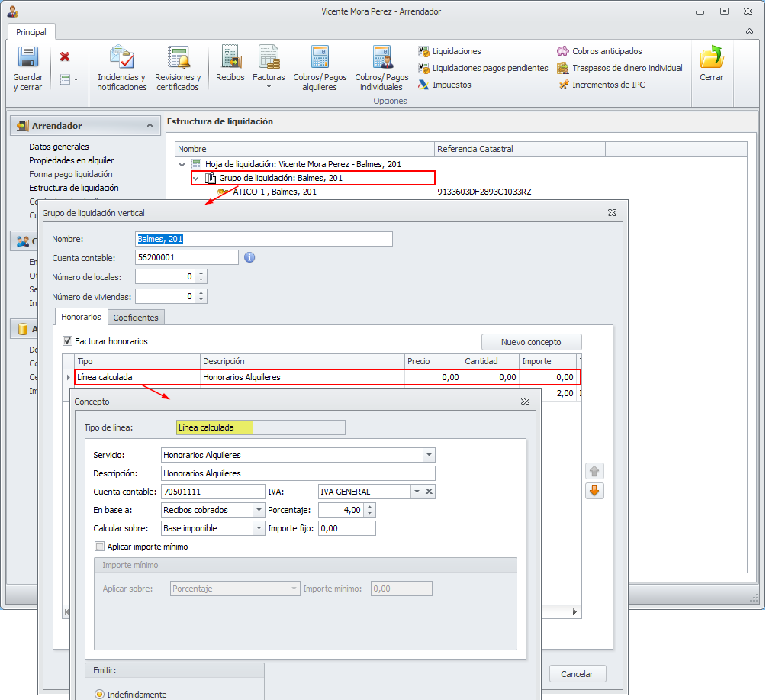Open Cobros/Pagos individuales
Screen dimensions: 766x700
pyautogui.click(x=381, y=59)
